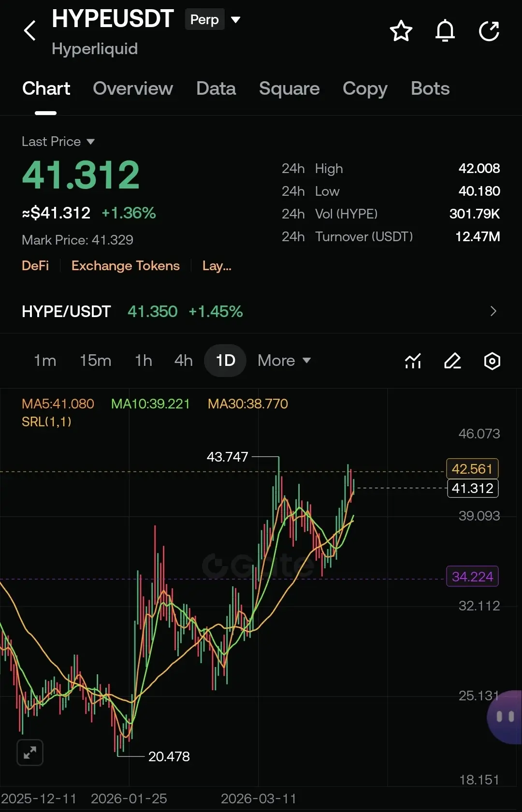The height and width of the screenshot is (812, 522).
Task: Select the 4h timeframe
Action: pyautogui.click(x=183, y=361)
